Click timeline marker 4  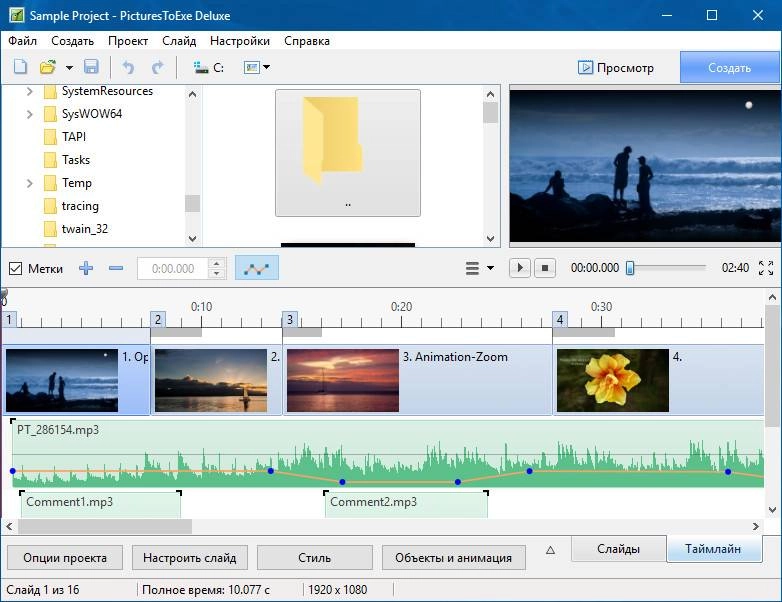[x=560, y=319]
